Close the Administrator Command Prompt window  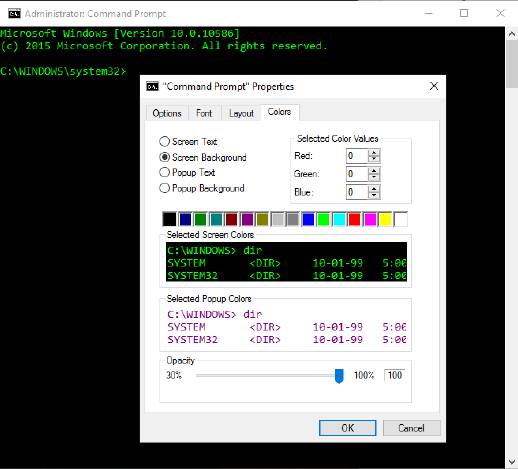coord(500,13)
